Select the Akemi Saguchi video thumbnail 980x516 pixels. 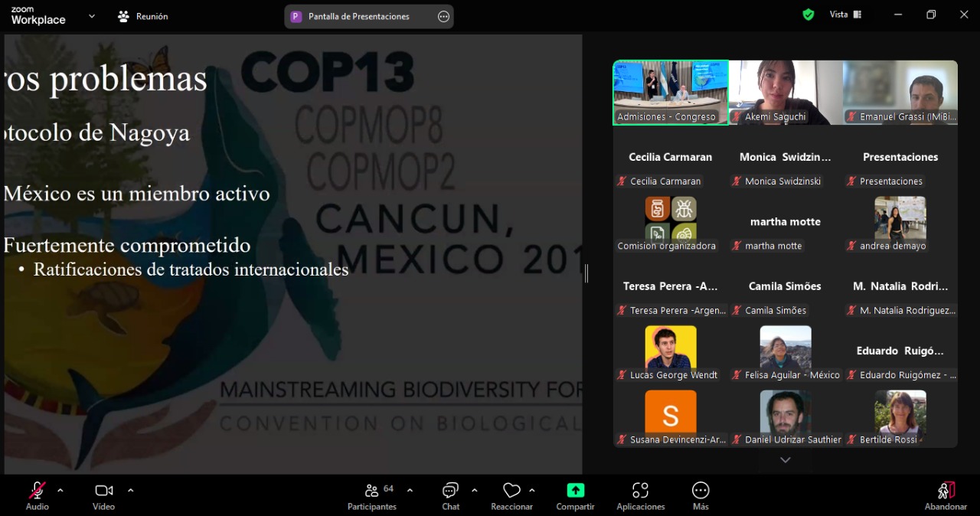[x=786, y=92]
